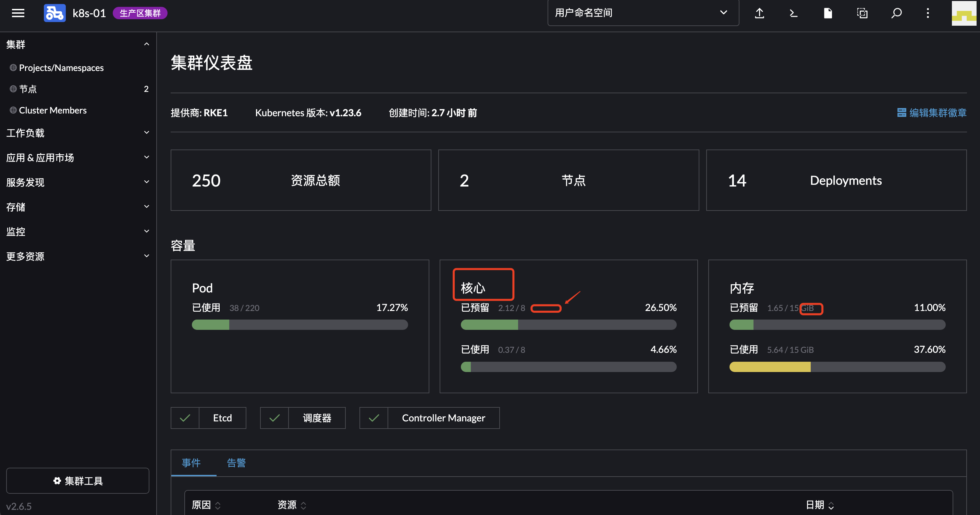Click the Rancher cluster logo icon

pyautogui.click(x=54, y=13)
